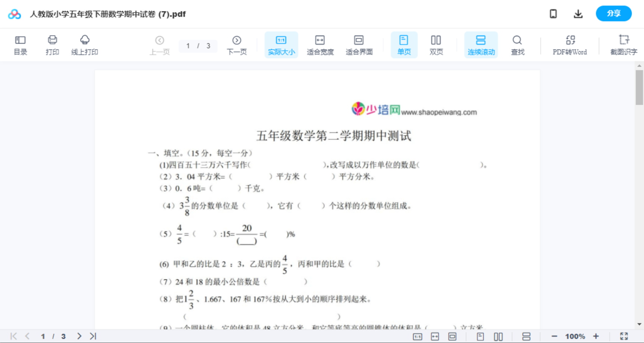Enable 连续滚动 continuous scrolling mode
644x343 pixels.
pyautogui.click(x=481, y=45)
